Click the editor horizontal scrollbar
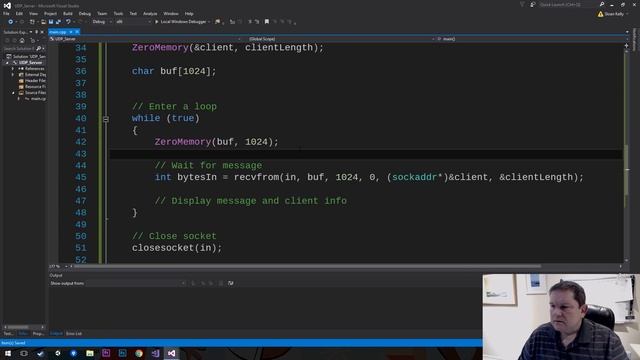The height and width of the screenshot is (360, 640). 306,267
